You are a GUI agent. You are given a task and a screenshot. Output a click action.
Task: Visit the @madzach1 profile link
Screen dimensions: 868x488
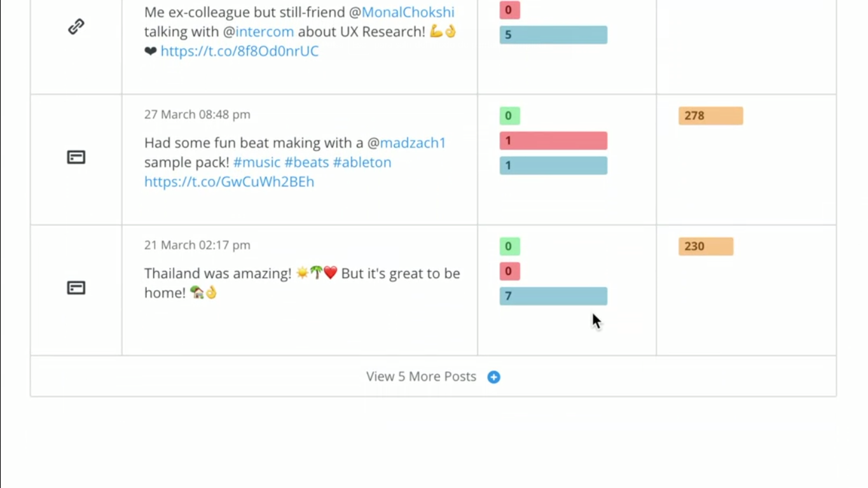tap(413, 143)
